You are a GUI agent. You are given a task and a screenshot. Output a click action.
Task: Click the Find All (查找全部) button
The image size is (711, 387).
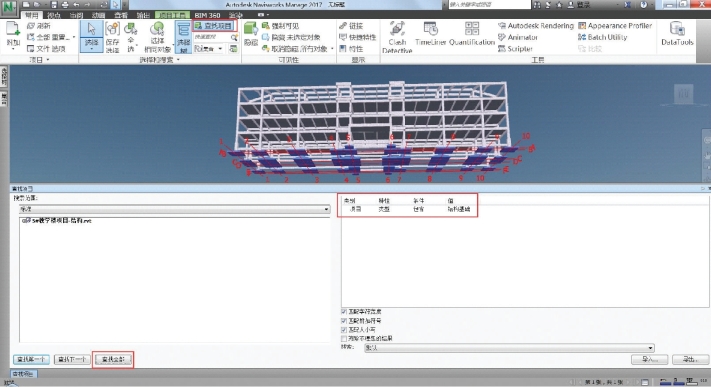(113, 359)
